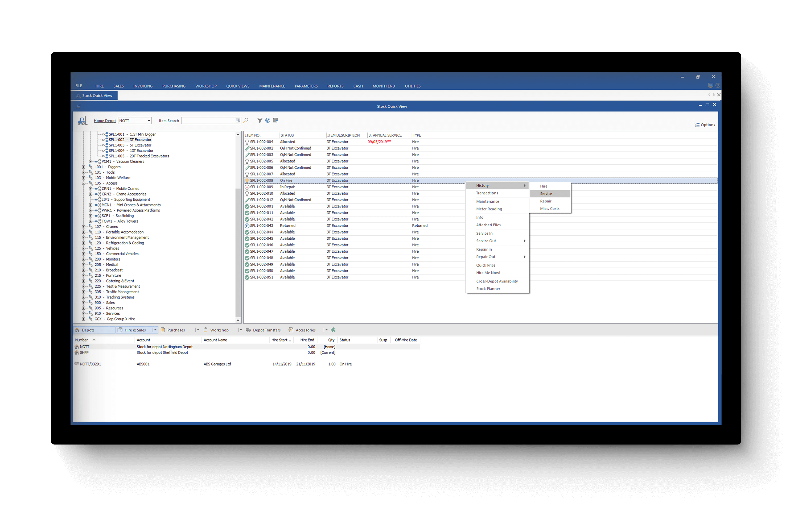This screenshot has height=532, width=790.
Task: Choose Hire Me Now! from the context menu
Action: tap(488, 272)
